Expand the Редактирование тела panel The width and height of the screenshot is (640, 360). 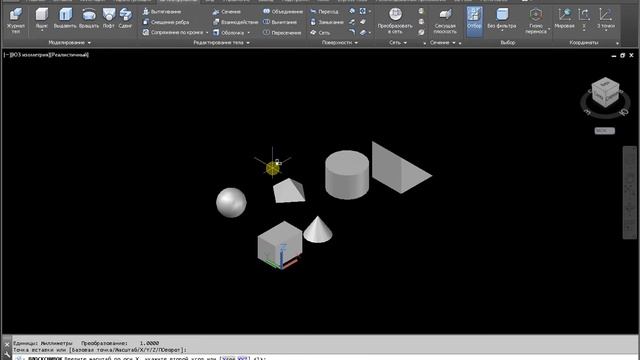click(x=221, y=42)
